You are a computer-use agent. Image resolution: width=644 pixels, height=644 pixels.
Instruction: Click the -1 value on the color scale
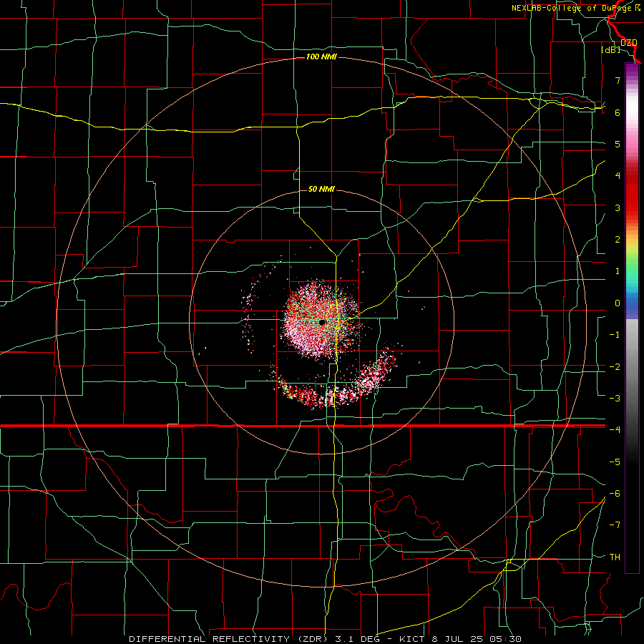click(615, 335)
